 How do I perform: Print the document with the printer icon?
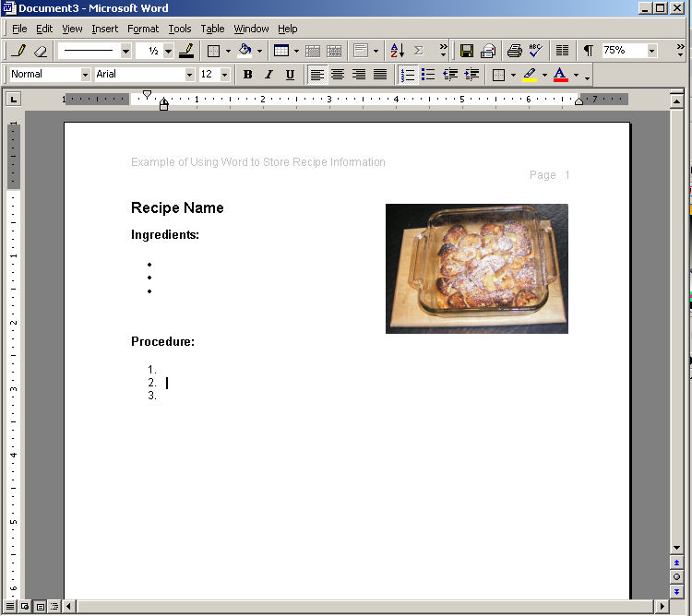point(515,51)
